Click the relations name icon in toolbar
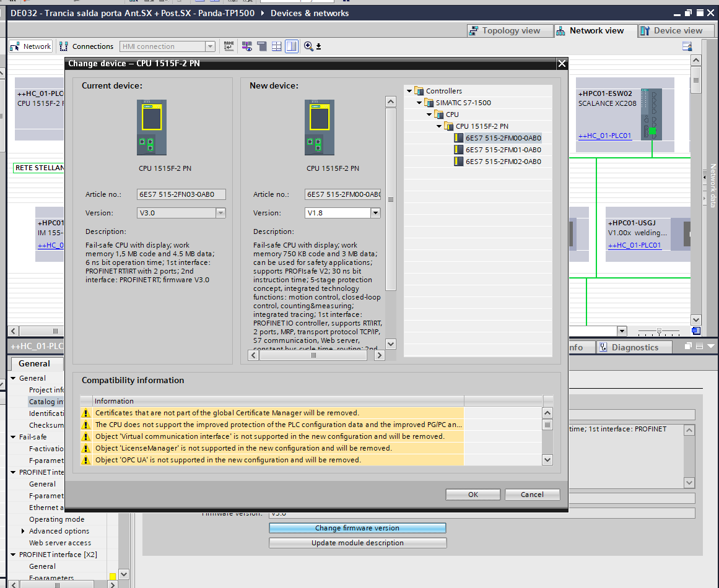This screenshot has height=588, width=719. coord(229,46)
